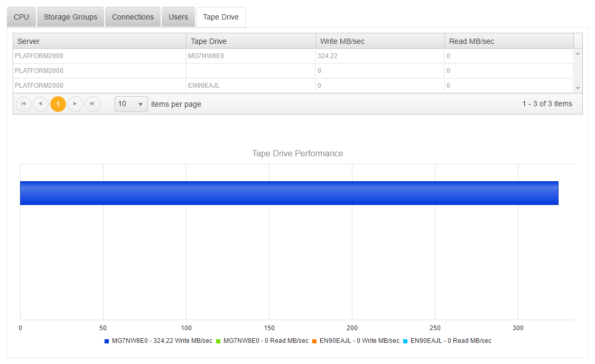This screenshot has height=364, width=595.
Task: Click the Write MB/sec 0 in EN90EAJL row
Action: (x=380, y=86)
